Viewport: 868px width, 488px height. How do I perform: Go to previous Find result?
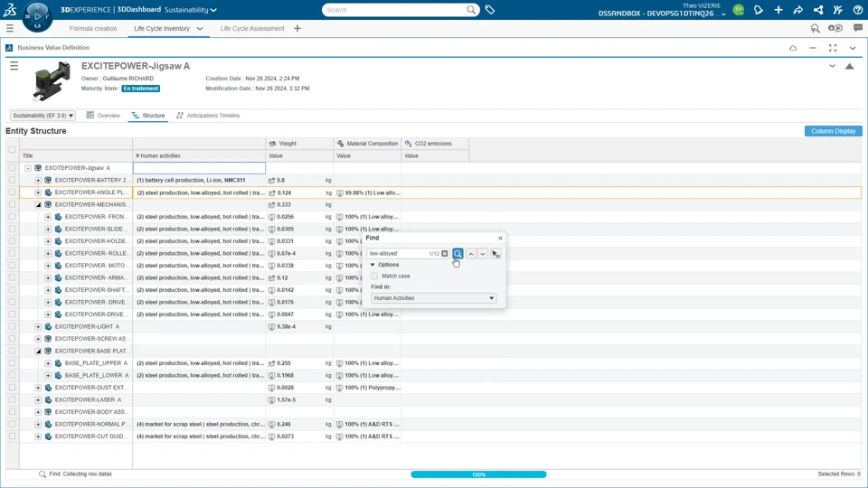pyautogui.click(x=470, y=253)
